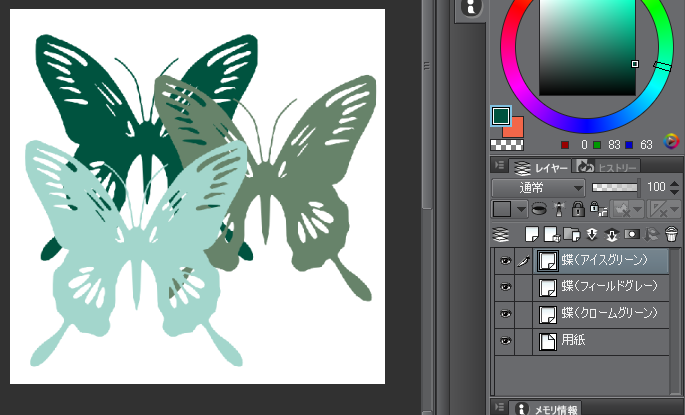Image resolution: width=685 pixels, height=415 pixels.
Task: Switch color space with wheel icon
Action: [671, 142]
